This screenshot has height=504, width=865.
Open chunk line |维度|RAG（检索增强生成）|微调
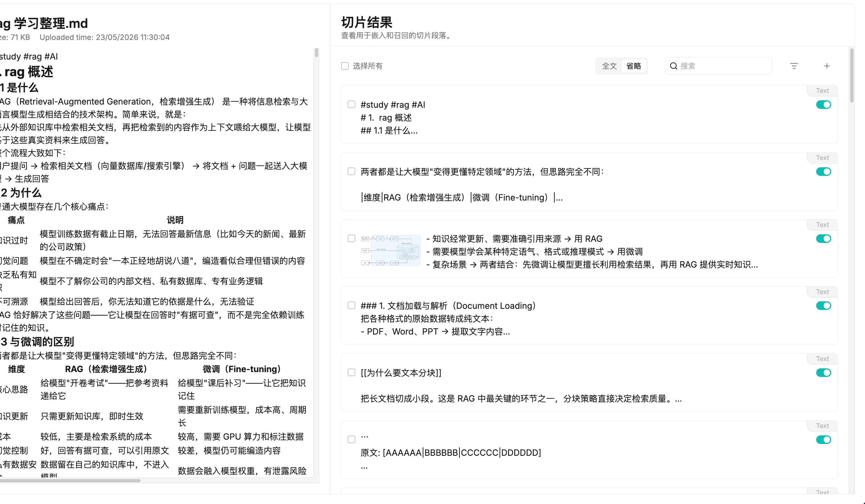(462, 198)
